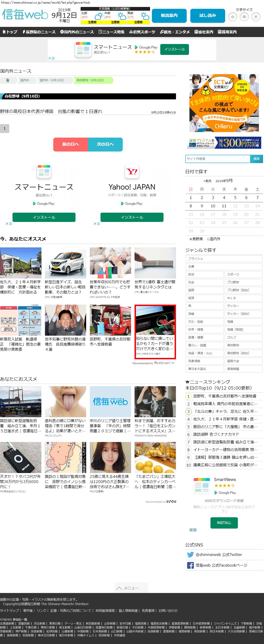Expand the メニュー panel at page bottom

131,588
